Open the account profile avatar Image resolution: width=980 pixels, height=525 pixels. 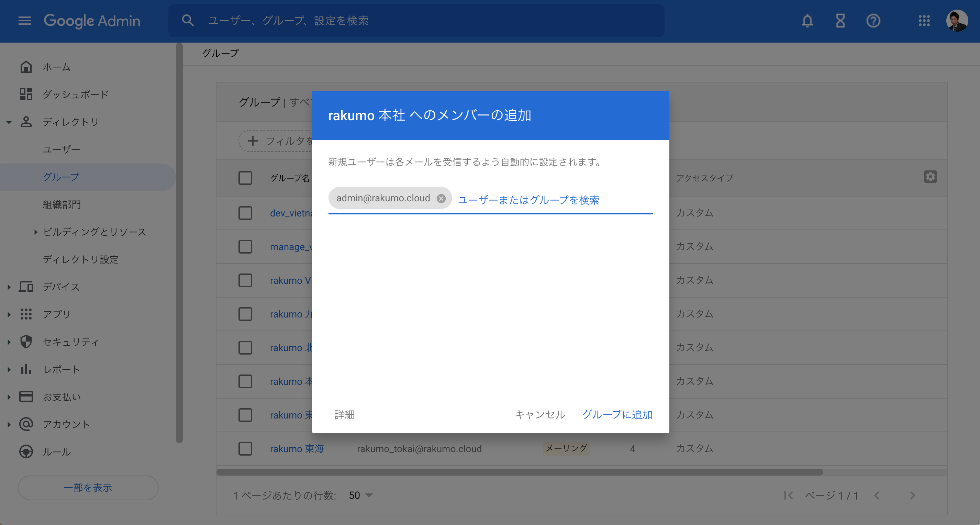click(957, 21)
